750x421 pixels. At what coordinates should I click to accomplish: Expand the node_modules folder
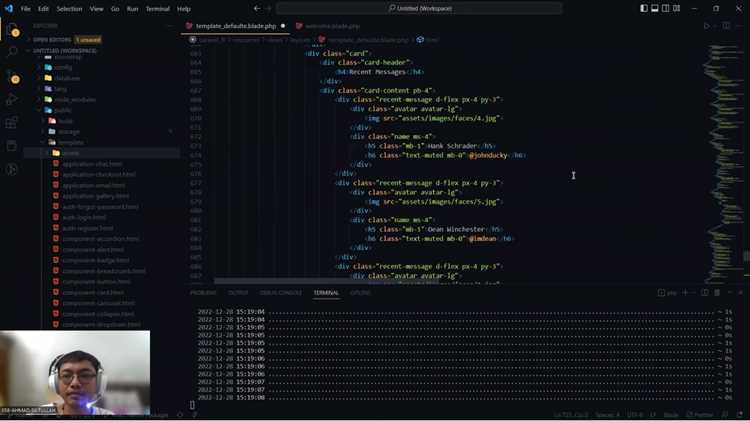pyautogui.click(x=75, y=100)
